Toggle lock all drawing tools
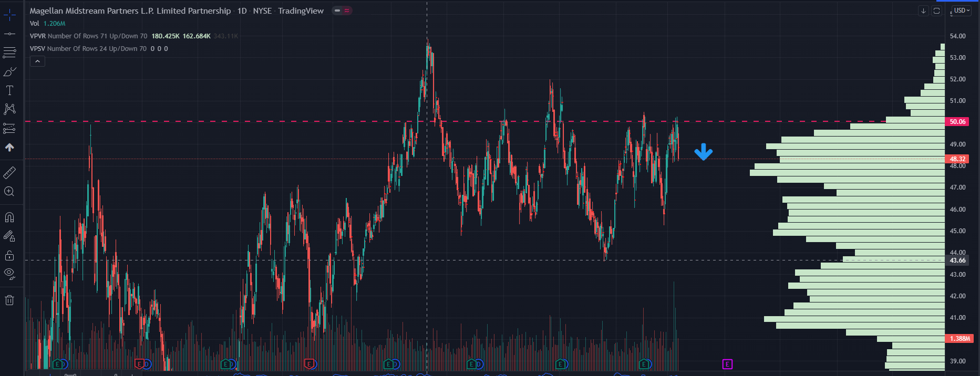 coord(9,256)
